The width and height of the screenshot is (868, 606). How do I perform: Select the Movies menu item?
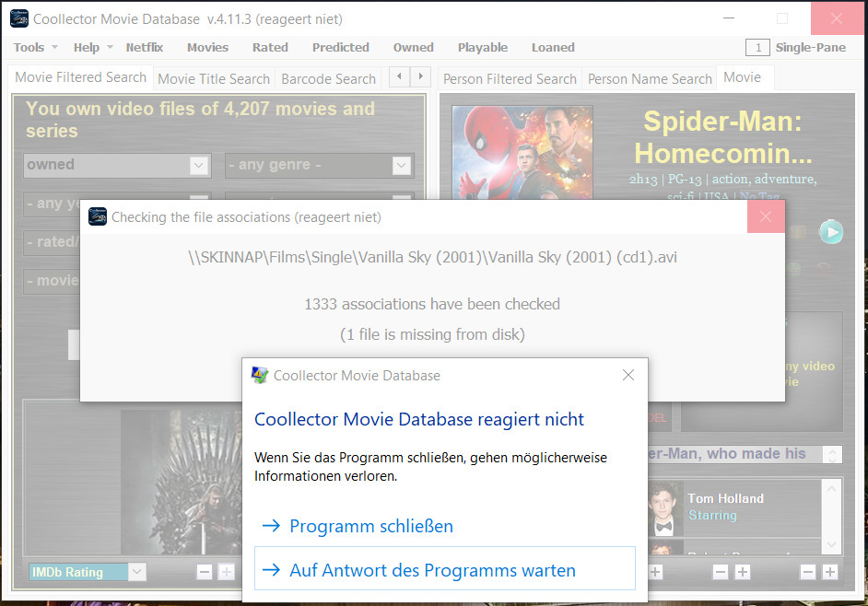(x=207, y=48)
